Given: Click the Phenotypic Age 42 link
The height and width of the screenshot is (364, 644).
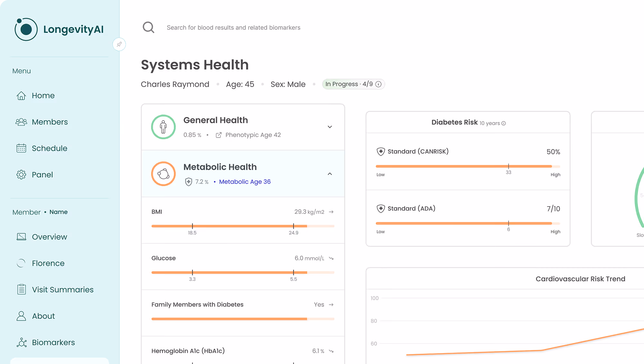Looking at the screenshot, I should [253, 135].
